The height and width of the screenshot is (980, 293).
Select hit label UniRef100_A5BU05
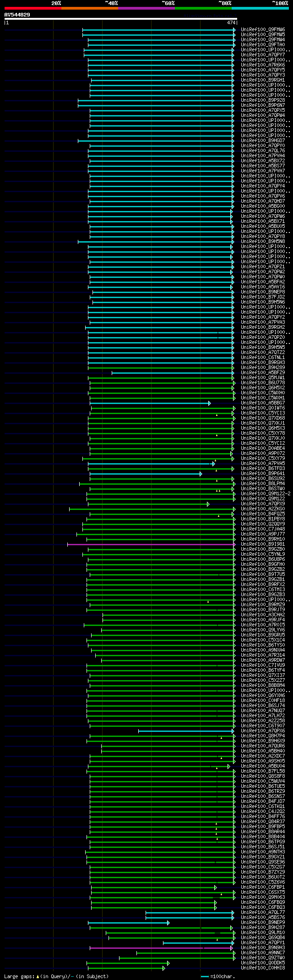[263, 227]
